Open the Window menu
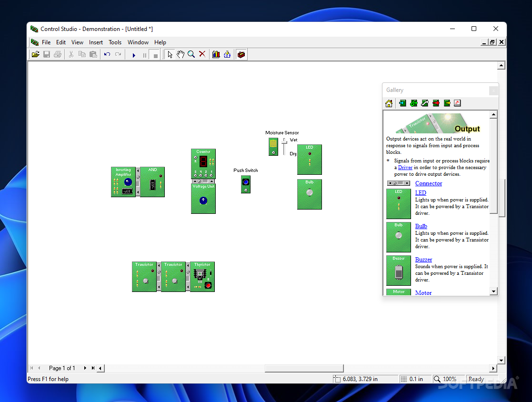532x402 pixels. point(138,42)
